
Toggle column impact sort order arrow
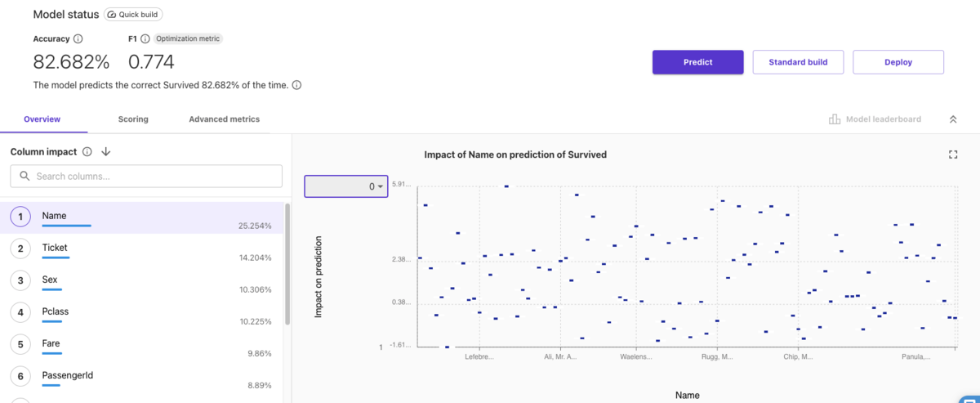coord(106,152)
